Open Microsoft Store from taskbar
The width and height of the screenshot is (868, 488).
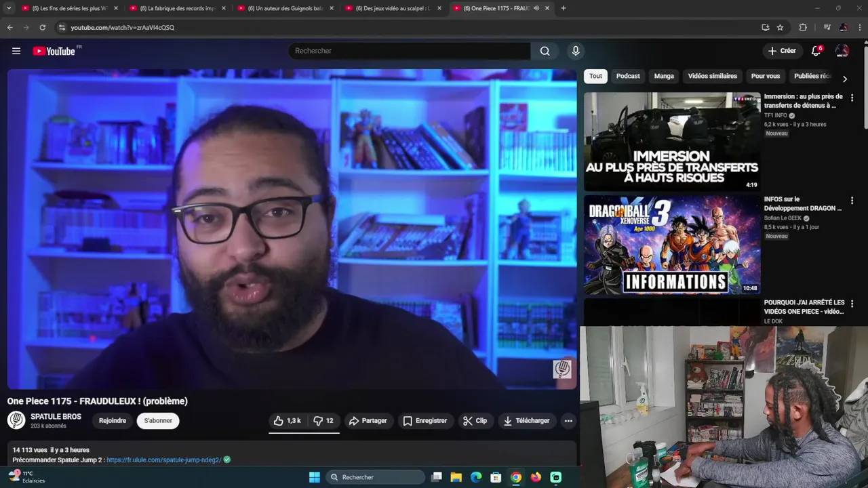[496, 477]
